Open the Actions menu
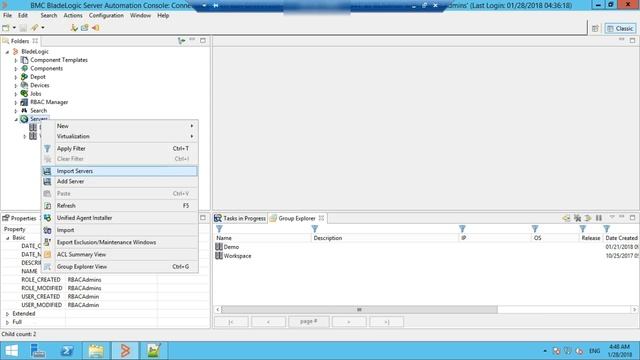 (73, 16)
